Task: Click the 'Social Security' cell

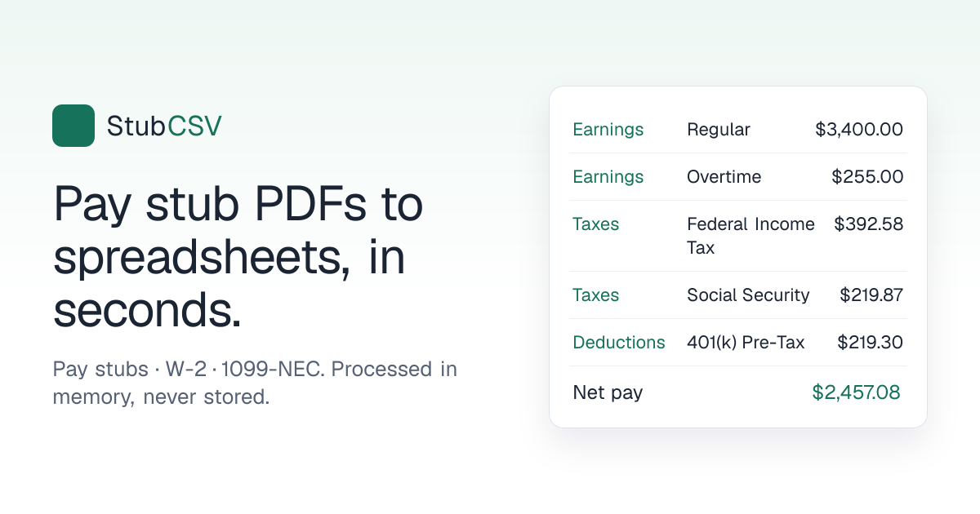Action: coord(748,295)
